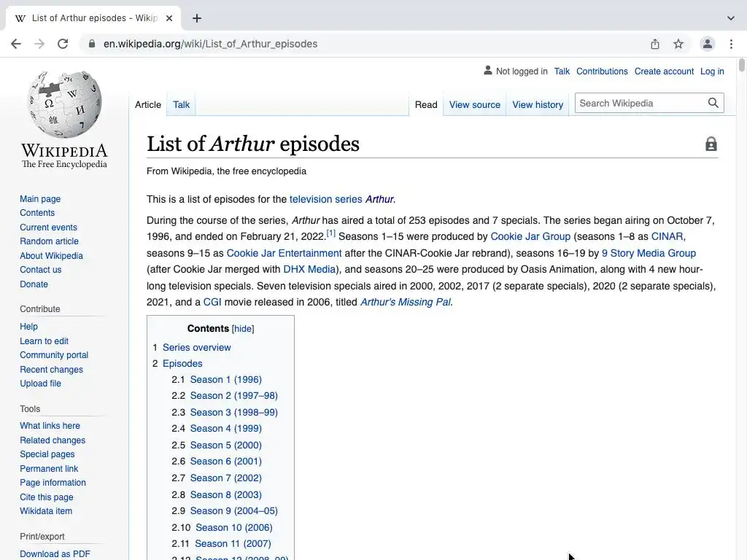This screenshot has width=747, height=560.
Task: Open Chrome three-dot menu
Action: (731, 44)
